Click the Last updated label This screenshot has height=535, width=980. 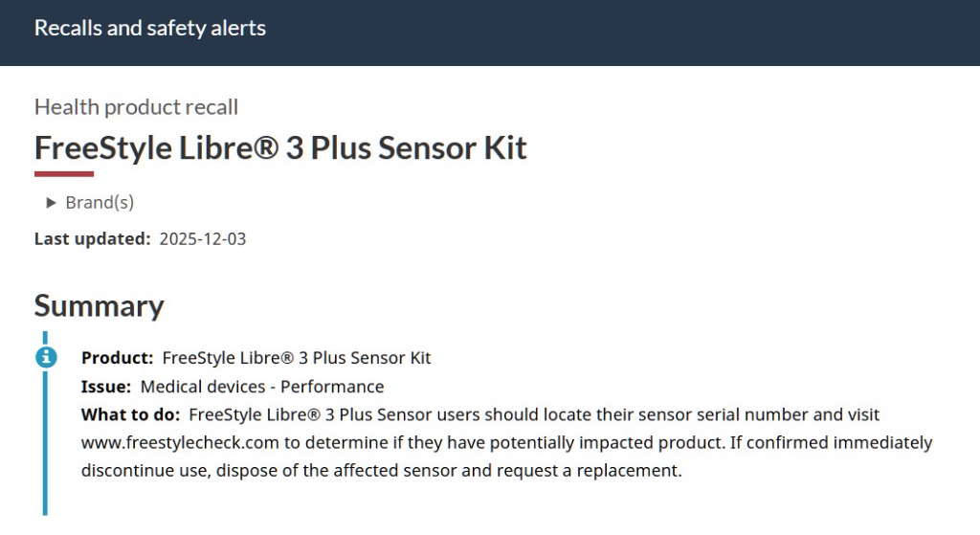click(93, 239)
